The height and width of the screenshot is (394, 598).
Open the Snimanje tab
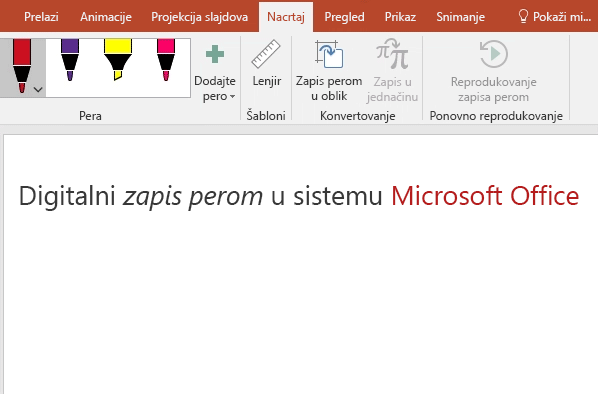tap(461, 17)
